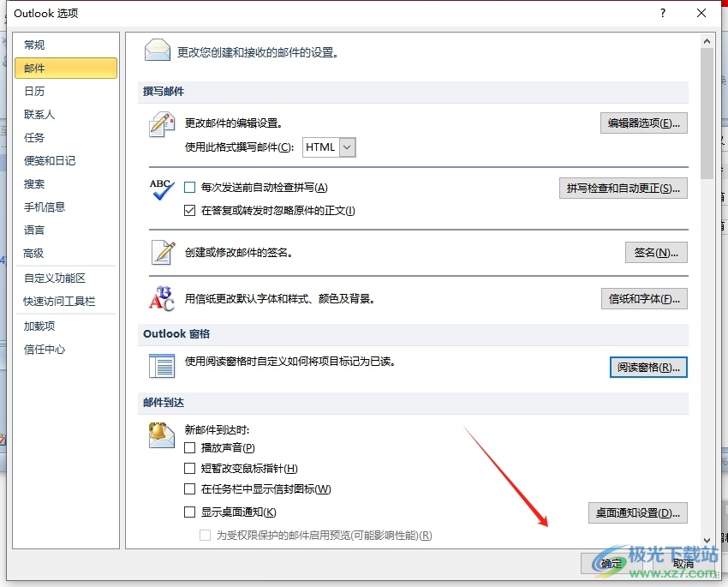Screen dimensions: 728x587
Task: Enable 显示桌面通知 checkbox
Action: 189,512
